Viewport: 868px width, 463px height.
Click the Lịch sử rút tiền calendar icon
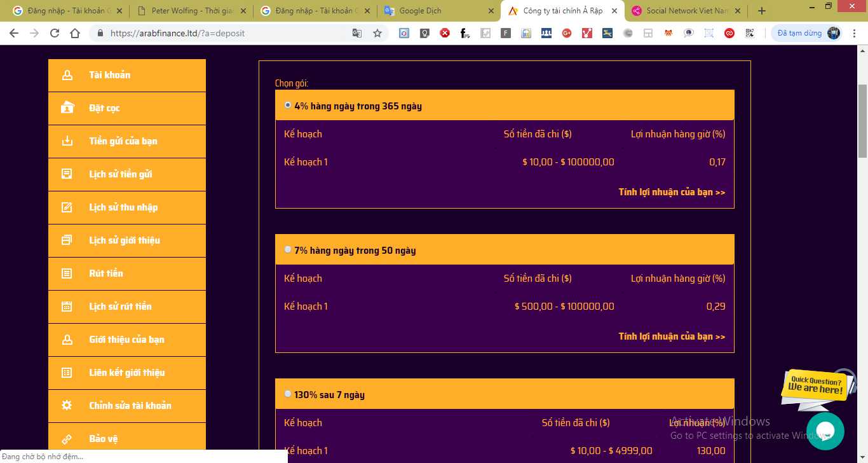pyautogui.click(x=67, y=307)
